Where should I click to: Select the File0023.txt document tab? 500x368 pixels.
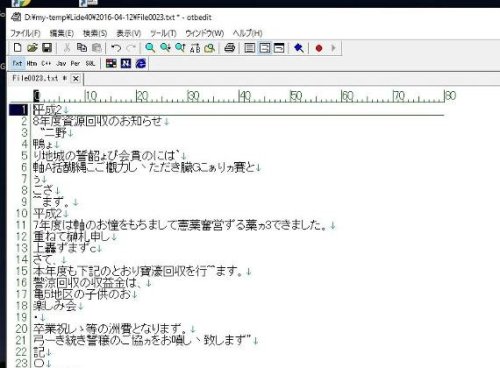[x=39, y=78]
